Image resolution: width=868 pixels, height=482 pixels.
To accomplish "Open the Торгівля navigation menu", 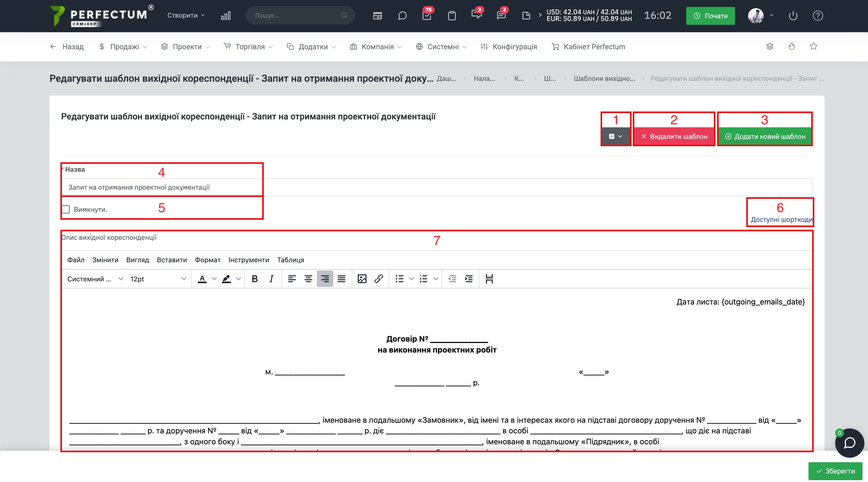I will coord(249,46).
